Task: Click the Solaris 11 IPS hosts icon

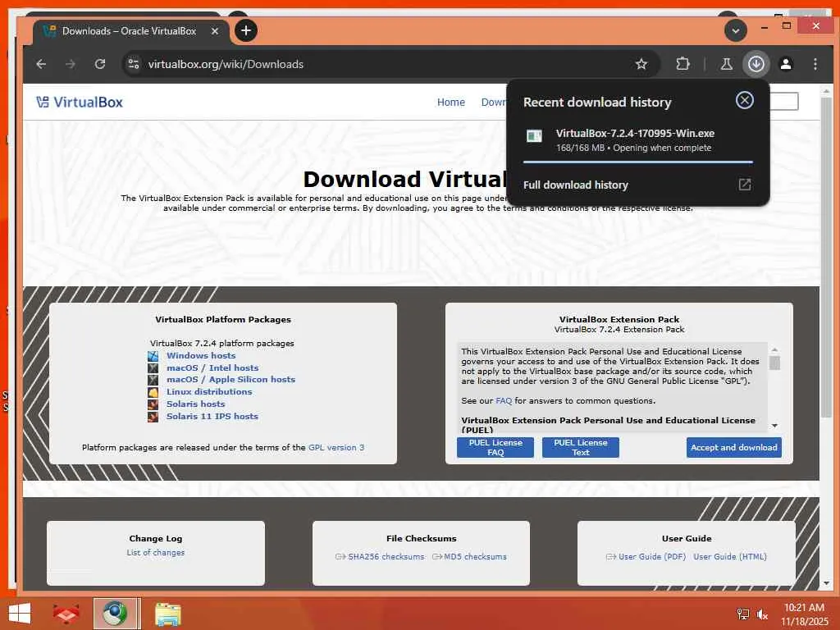Action: click(153, 417)
